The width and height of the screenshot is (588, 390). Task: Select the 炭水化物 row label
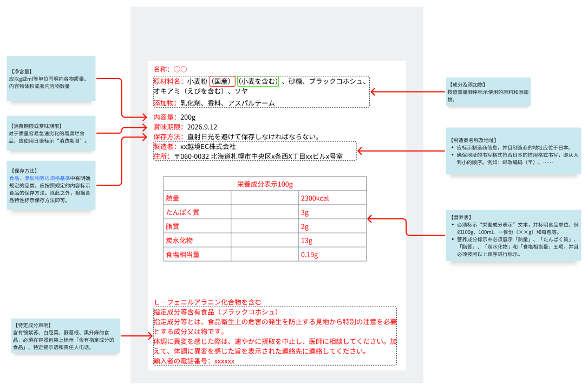tap(179, 240)
